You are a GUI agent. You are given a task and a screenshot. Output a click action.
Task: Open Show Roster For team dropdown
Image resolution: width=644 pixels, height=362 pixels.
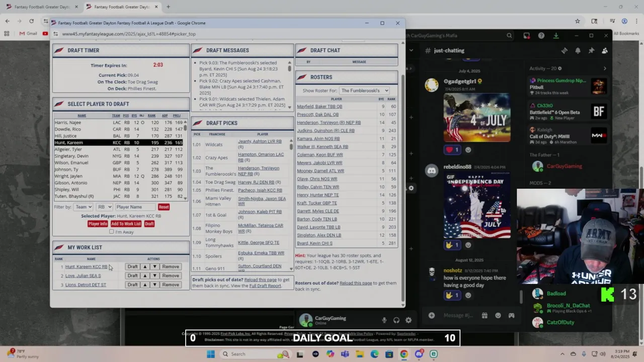pyautogui.click(x=364, y=90)
